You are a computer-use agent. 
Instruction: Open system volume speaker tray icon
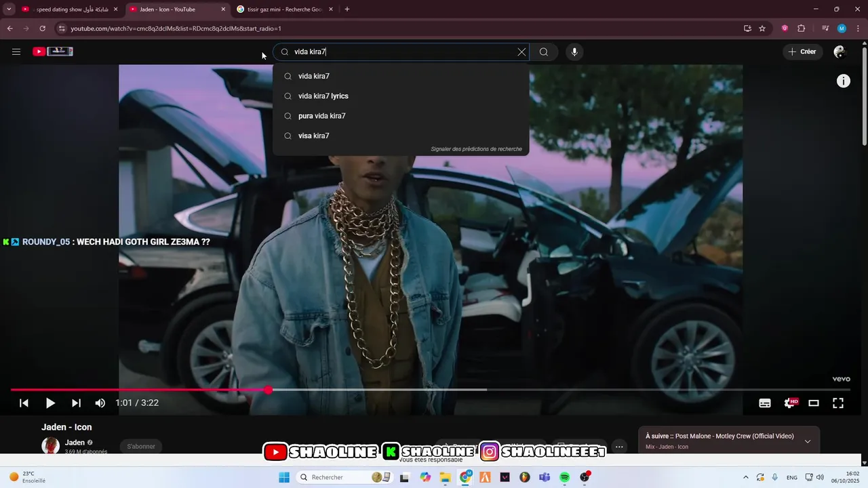click(820, 477)
